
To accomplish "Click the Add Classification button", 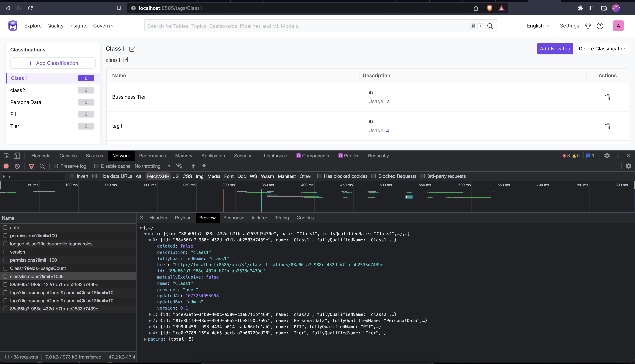I will pos(53,63).
